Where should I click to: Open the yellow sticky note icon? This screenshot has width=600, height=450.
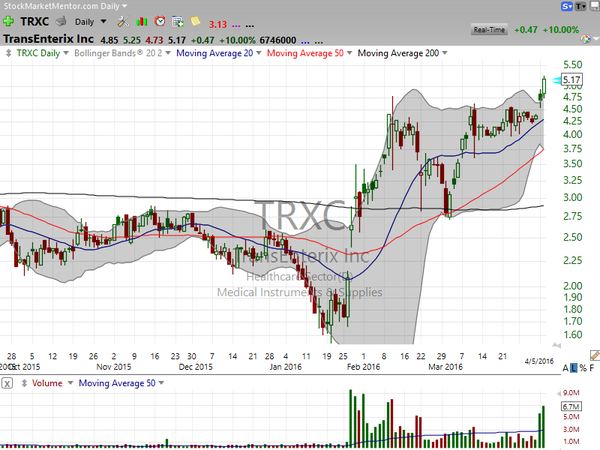click(x=196, y=21)
